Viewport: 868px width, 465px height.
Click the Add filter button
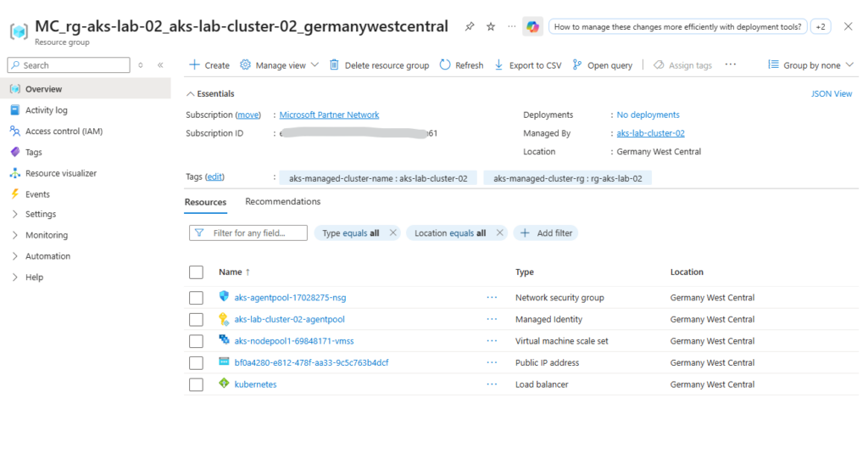pyautogui.click(x=546, y=232)
